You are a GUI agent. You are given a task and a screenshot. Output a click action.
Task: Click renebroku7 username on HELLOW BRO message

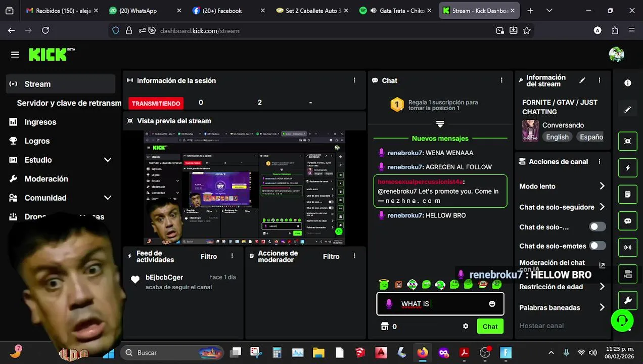(x=405, y=215)
